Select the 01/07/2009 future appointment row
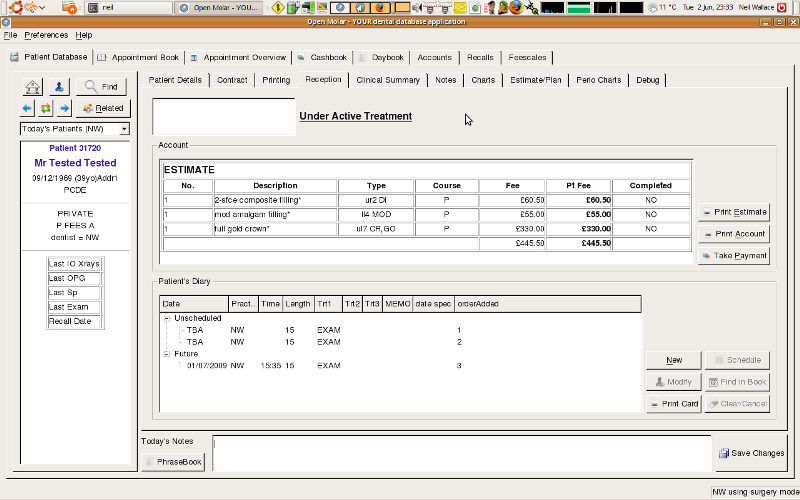 (x=400, y=366)
